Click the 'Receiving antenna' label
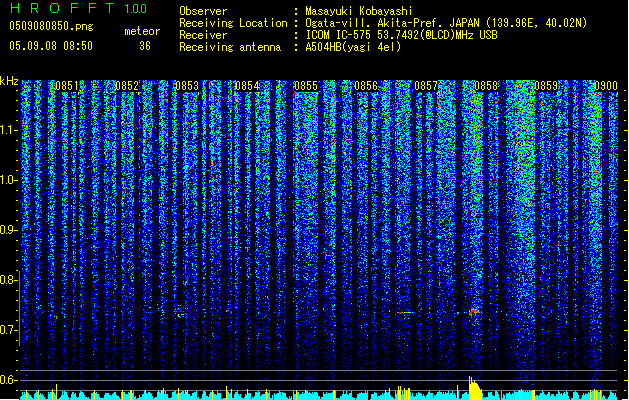Viewport: 629px width, 400px height. [230, 47]
